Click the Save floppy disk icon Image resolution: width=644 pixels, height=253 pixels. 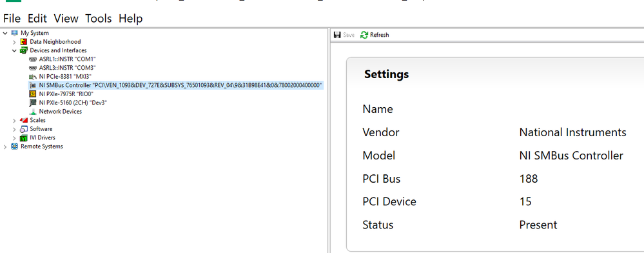(337, 35)
